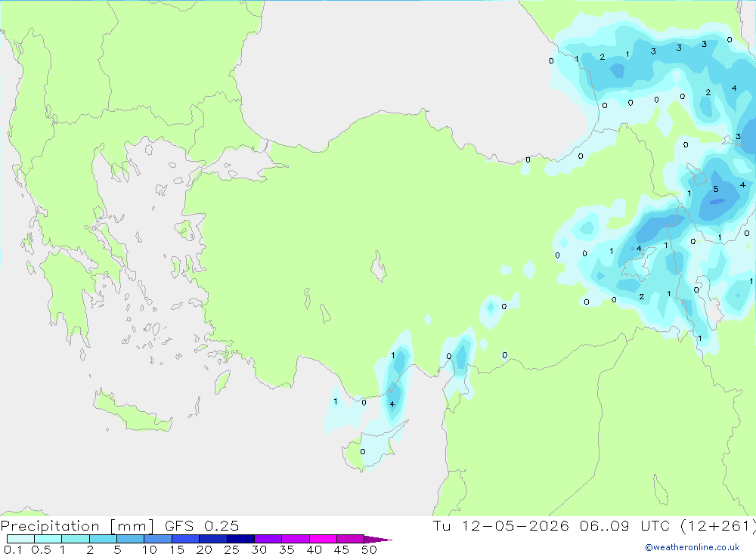Pick the 1–2 mm legend color segment
This screenshot has width=756, height=554.
pos(76,539)
